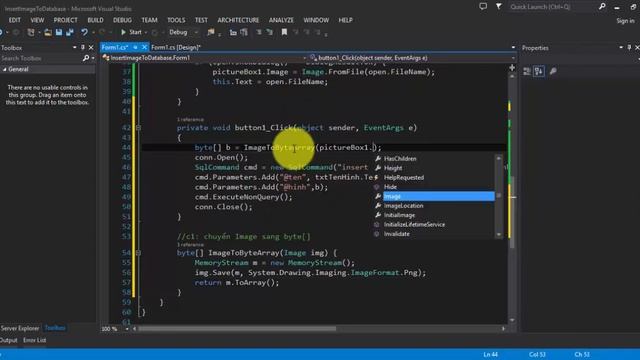The height and width of the screenshot is (360, 640).
Task: Click the Search Toolbox input field
Action: [x=41, y=58]
